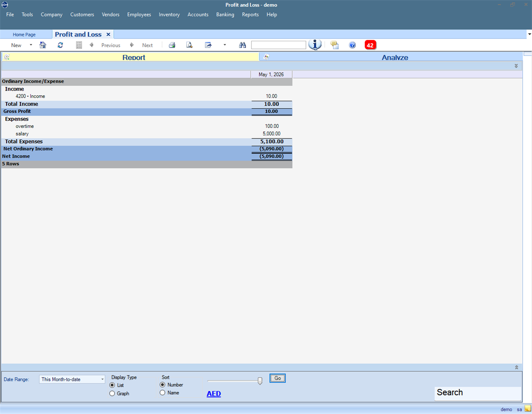Open the Accounts menu

198,15
